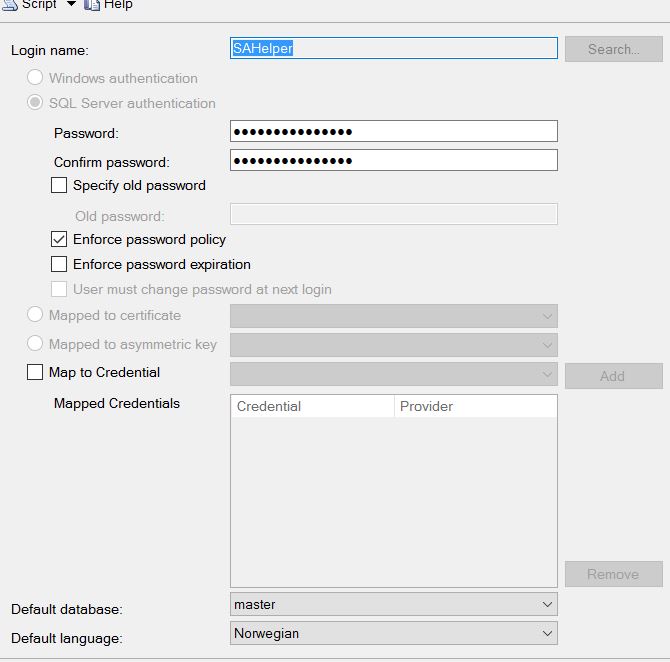The height and width of the screenshot is (662, 670).
Task: Click the Search button
Action: click(x=613, y=49)
